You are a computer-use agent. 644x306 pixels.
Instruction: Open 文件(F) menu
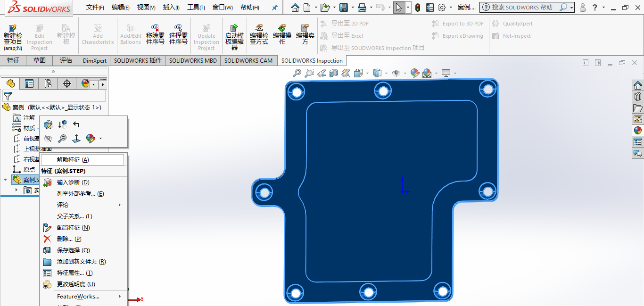[95, 8]
